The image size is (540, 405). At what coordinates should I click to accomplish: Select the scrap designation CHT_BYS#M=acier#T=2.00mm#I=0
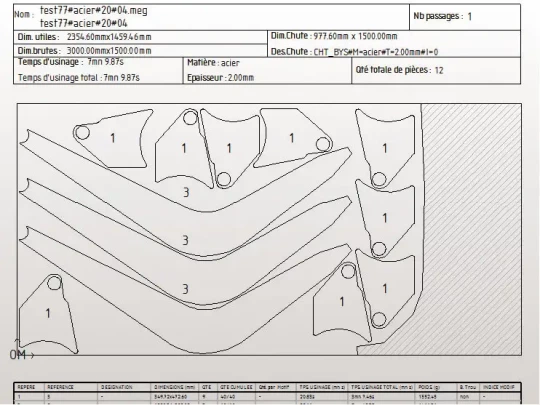pos(376,52)
